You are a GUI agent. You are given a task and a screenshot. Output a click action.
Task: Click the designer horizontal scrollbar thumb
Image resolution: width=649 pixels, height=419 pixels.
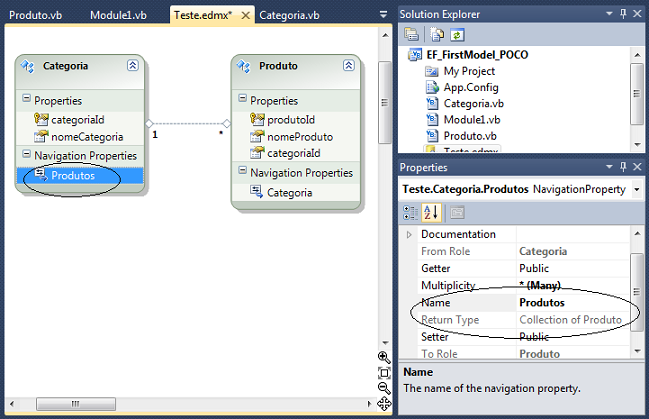click(76, 404)
